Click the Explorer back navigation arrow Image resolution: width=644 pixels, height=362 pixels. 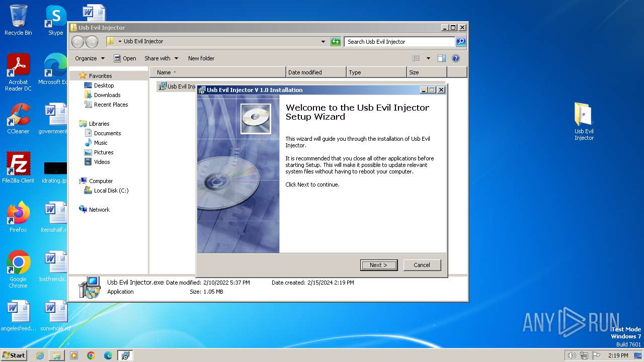tap(77, 42)
